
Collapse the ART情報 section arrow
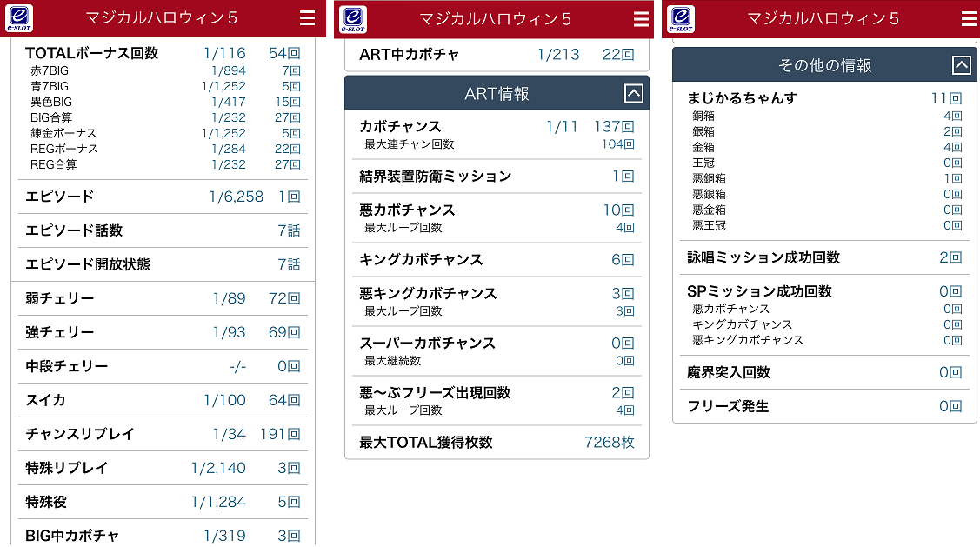[x=633, y=94]
